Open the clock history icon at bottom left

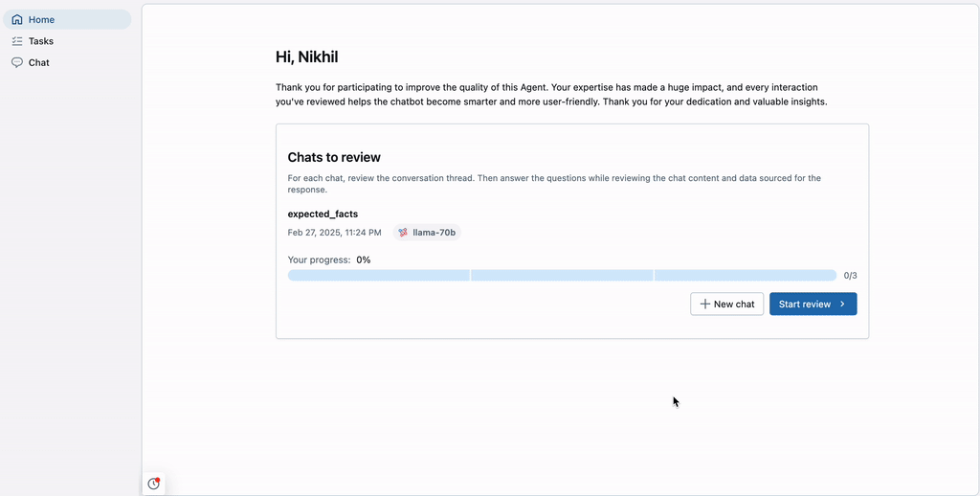153,484
